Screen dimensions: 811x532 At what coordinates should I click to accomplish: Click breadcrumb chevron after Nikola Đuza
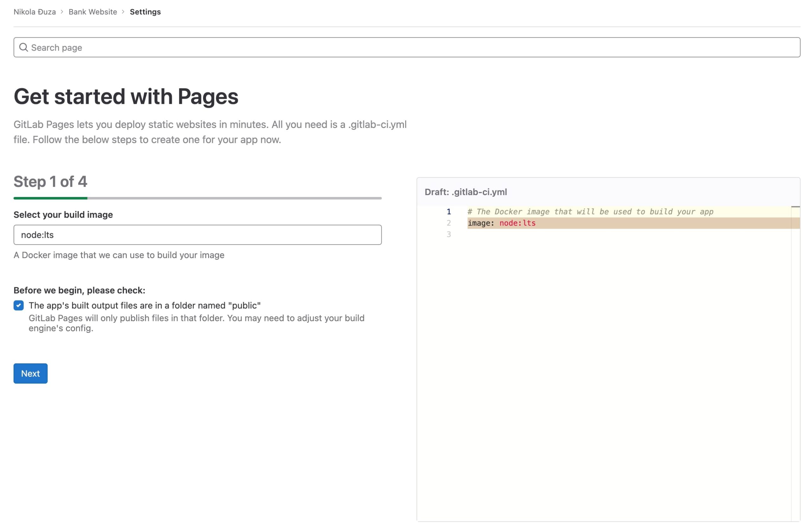pos(62,12)
